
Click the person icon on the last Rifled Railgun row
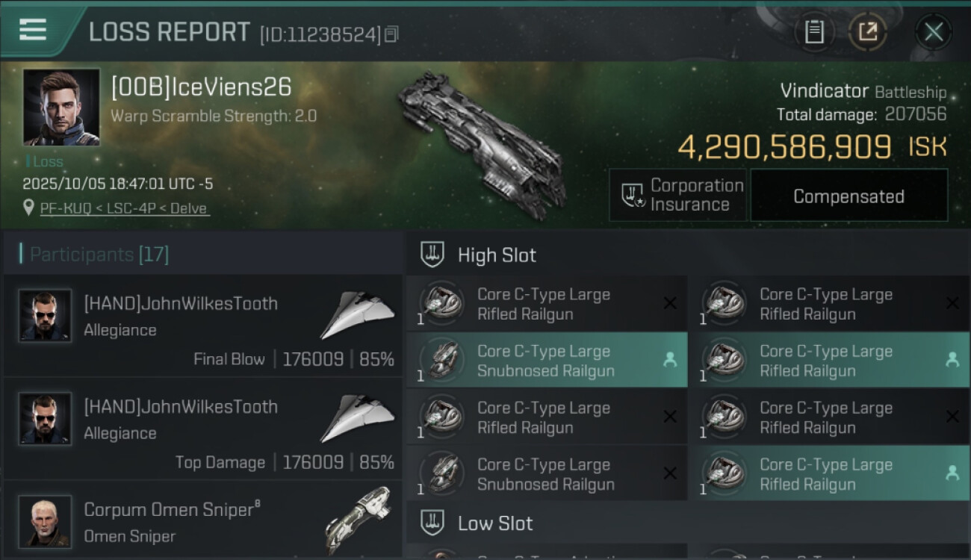click(952, 473)
